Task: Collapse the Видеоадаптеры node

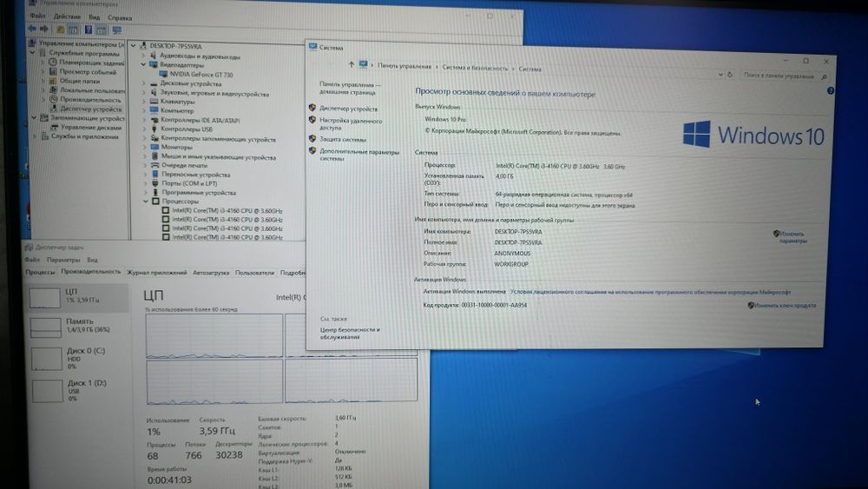Action: coord(144,65)
